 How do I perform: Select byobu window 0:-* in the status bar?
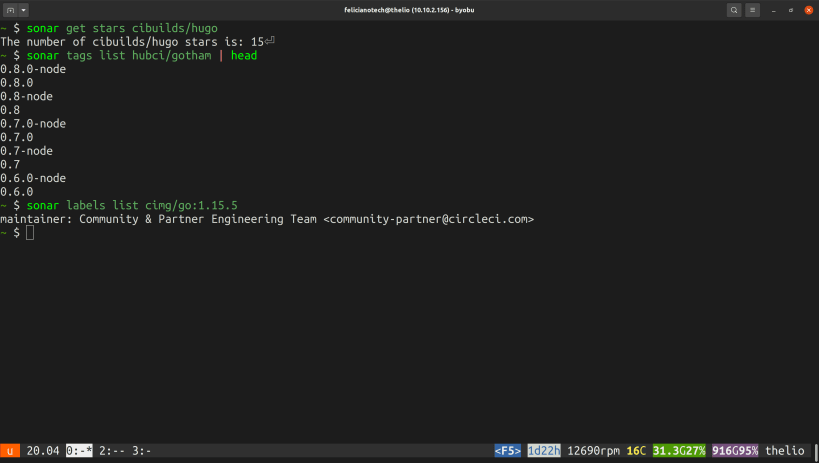(79, 450)
